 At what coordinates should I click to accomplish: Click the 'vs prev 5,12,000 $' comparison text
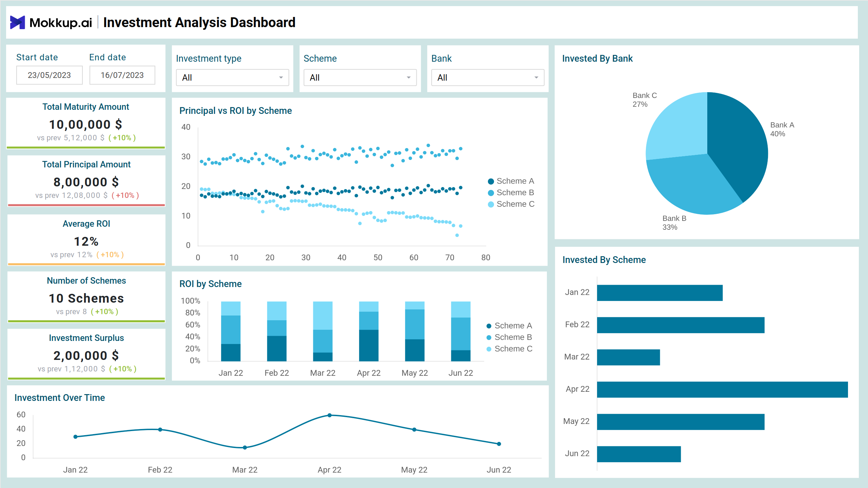pyautogui.click(x=71, y=138)
